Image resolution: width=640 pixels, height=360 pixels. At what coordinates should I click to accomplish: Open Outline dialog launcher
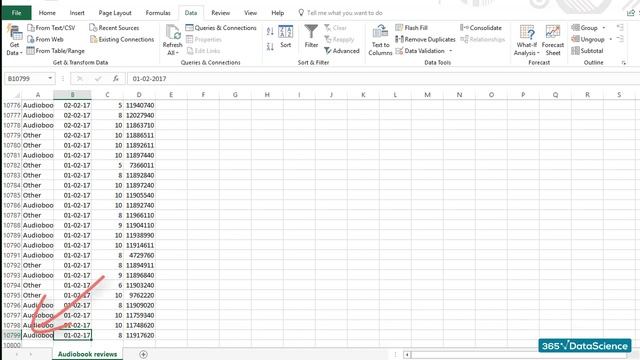(624, 62)
